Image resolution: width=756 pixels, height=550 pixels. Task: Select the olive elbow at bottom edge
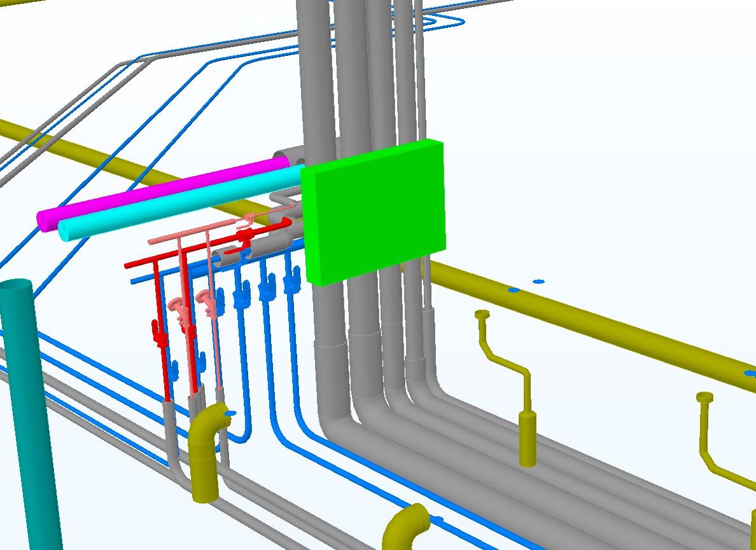coord(405,527)
